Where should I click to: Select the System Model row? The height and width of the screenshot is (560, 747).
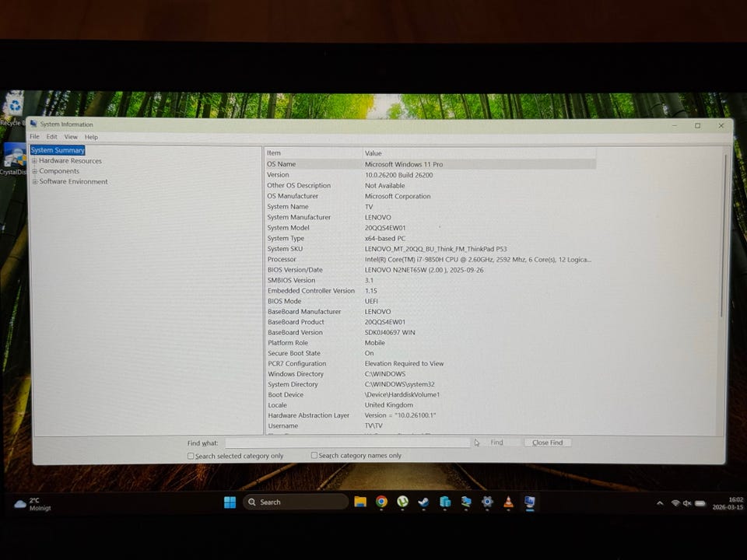click(x=430, y=228)
